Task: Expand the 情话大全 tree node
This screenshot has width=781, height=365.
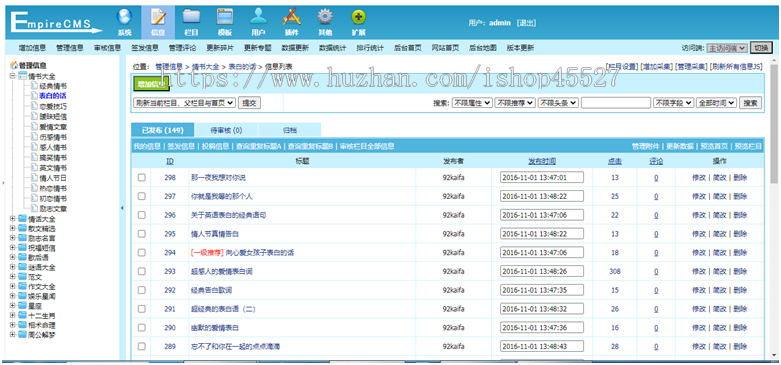Action: pos(12,218)
